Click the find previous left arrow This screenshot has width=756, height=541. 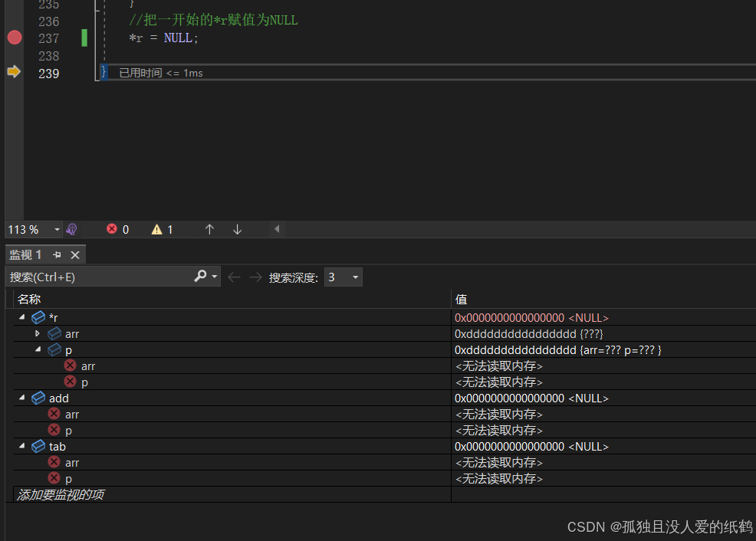coord(235,277)
